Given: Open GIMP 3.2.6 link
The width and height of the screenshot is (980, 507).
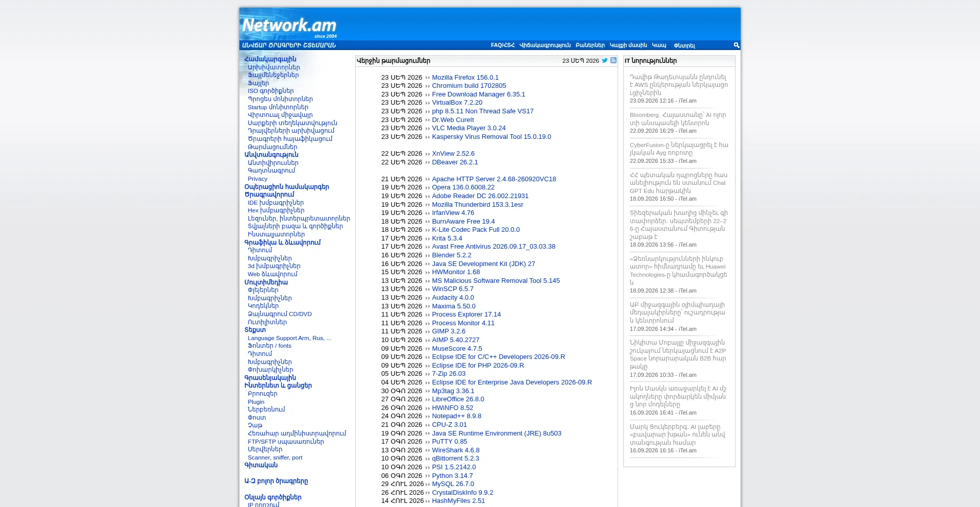Looking at the screenshot, I should pyautogui.click(x=449, y=331).
